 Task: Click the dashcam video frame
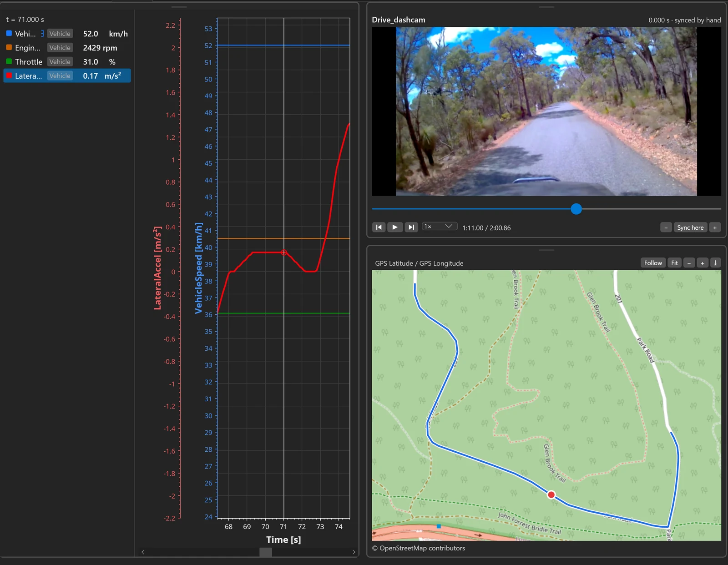[x=546, y=111]
